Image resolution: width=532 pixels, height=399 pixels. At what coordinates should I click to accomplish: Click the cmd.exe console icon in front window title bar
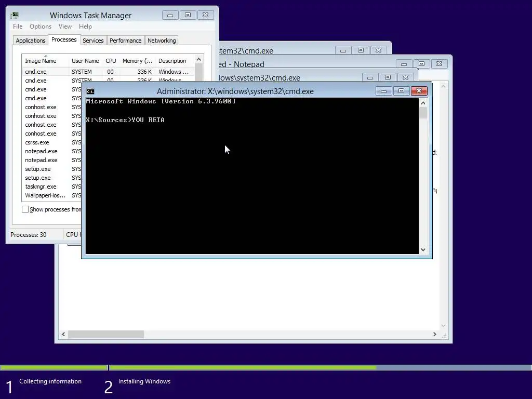tap(90, 91)
